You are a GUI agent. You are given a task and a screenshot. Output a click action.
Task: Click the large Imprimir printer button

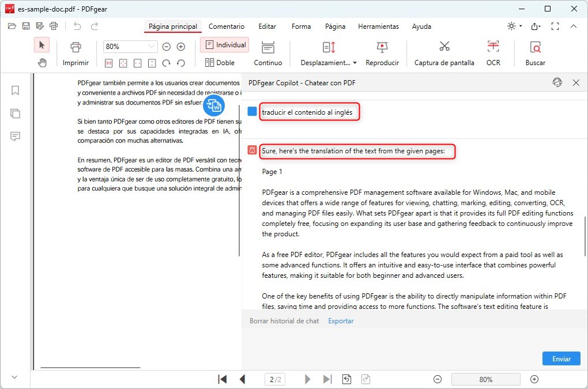(x=76, y=54)
